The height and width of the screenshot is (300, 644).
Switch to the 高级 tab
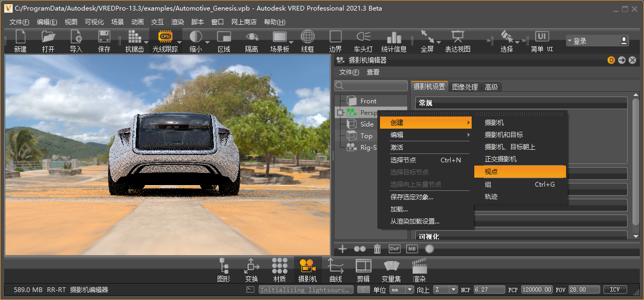(x=491, y=87)
